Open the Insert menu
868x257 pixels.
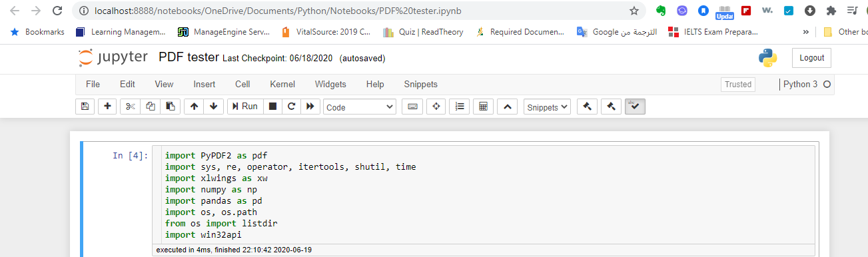[205, 85]
